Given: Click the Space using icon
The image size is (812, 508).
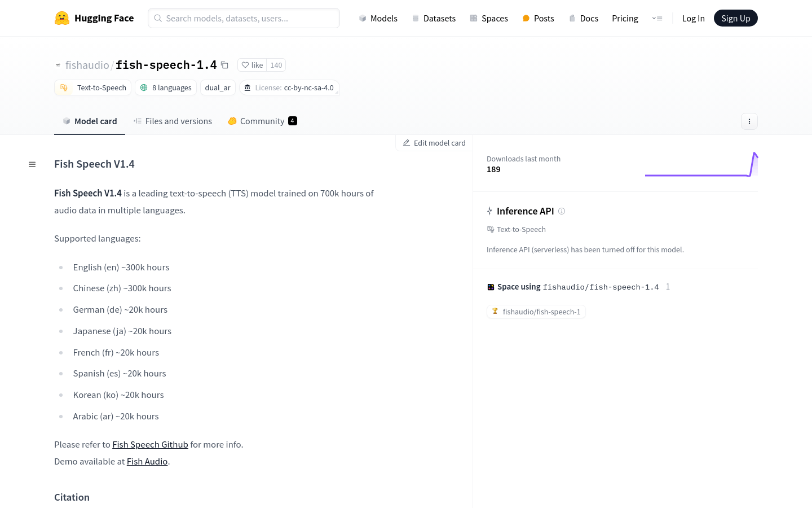Looking at the screenshot, I should point(491,287).
